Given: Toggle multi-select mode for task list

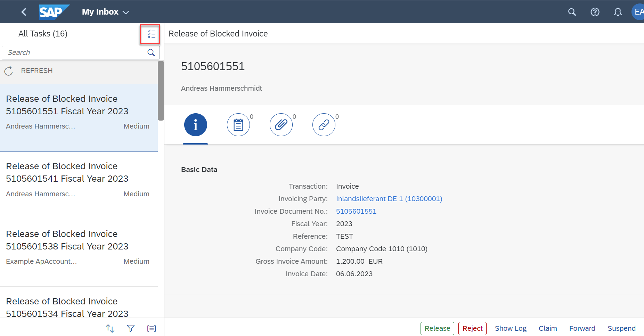Looking at the screenshot, I should tap(151, 34).
